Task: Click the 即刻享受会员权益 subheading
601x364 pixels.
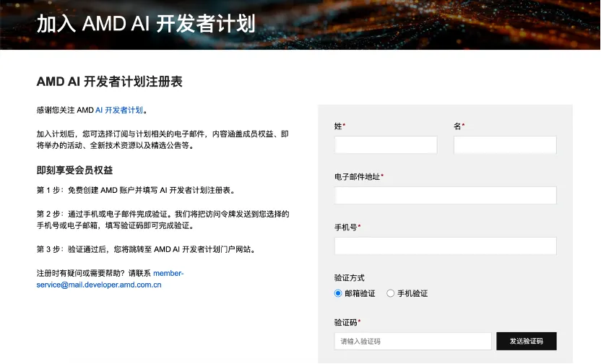Action: coord(74,170)
